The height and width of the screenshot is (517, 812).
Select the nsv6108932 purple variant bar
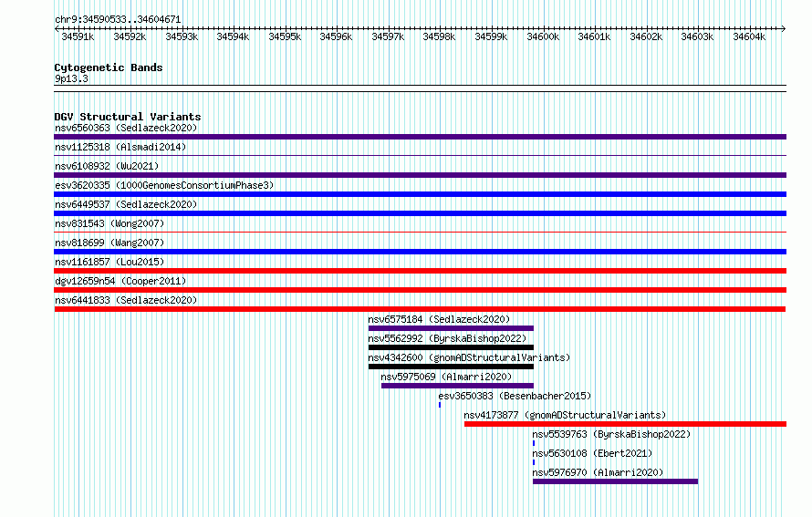[x=420, y=175]
